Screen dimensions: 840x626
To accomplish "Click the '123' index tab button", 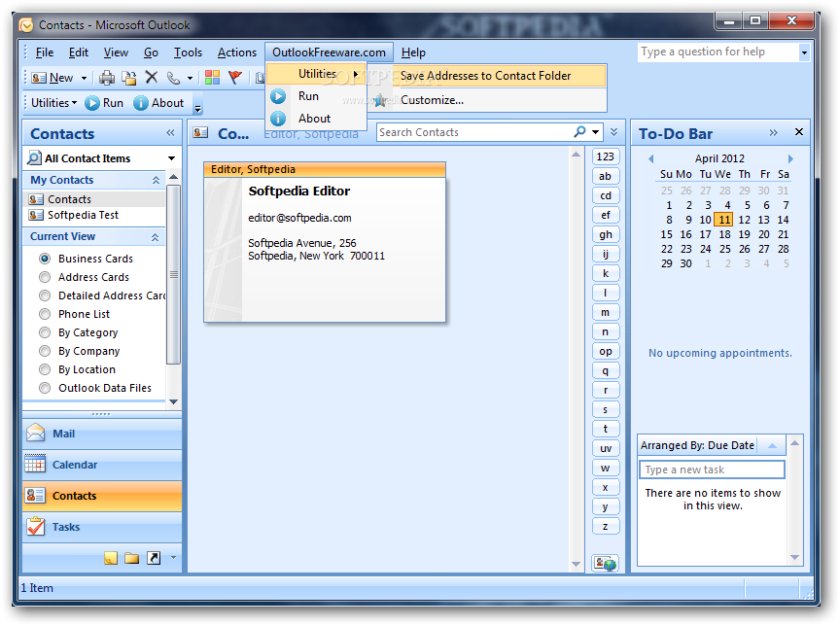I will (x=606, y=156).
